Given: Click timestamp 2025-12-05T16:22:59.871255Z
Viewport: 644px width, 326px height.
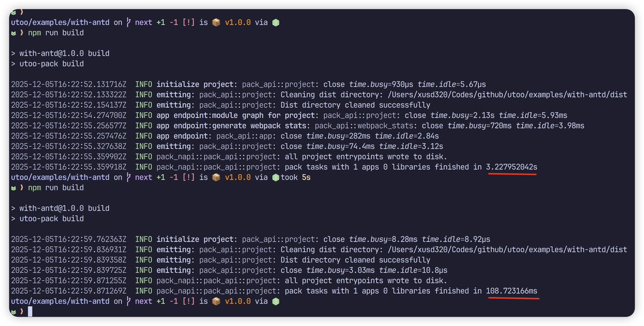Looking at the screenshot, I should click(69, 280).
